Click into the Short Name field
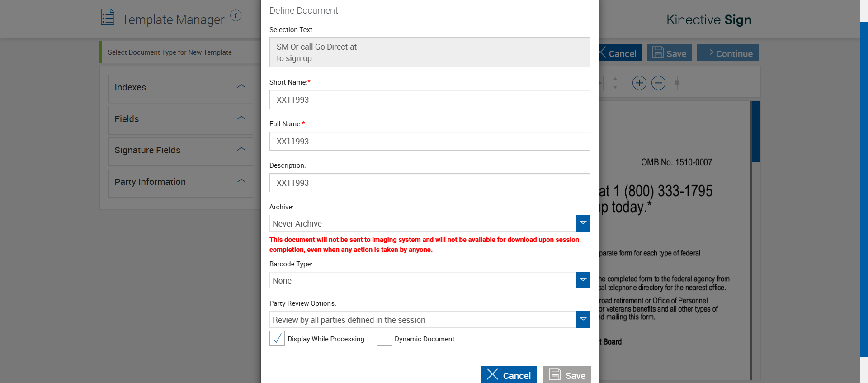 (429, 99)
